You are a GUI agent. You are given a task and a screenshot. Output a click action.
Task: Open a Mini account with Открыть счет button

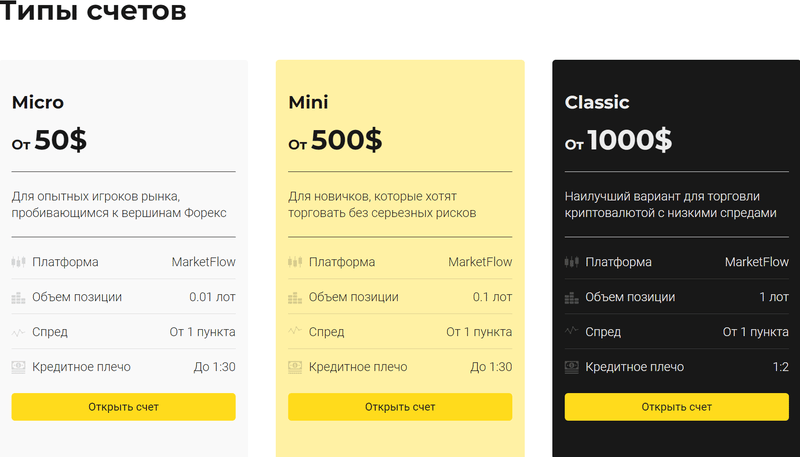click(400, 407)
